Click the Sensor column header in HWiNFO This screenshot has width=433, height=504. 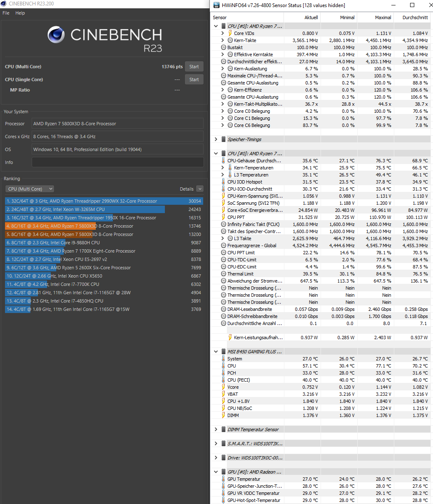click(x=247, y=17)
